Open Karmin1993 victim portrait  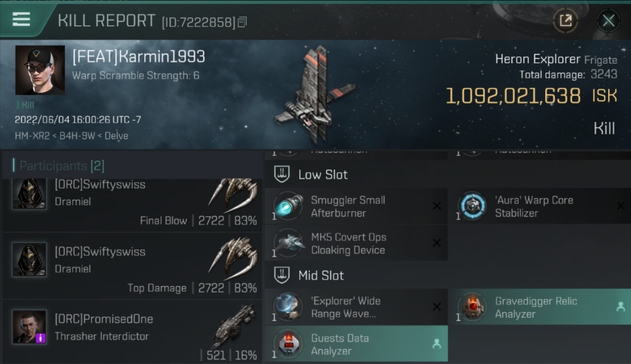pos(40,70)
